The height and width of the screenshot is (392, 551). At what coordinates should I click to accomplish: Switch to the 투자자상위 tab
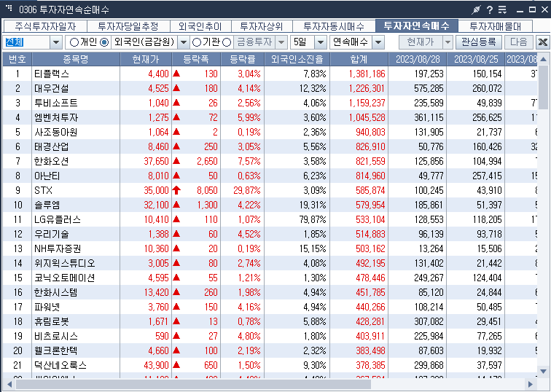tap(261, 26)
